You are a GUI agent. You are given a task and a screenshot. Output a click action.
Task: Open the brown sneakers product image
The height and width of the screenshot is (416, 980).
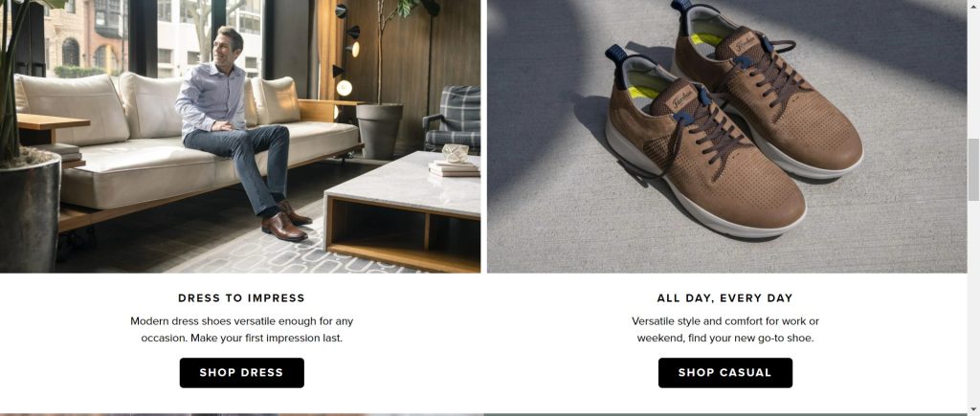click(727, 136)
